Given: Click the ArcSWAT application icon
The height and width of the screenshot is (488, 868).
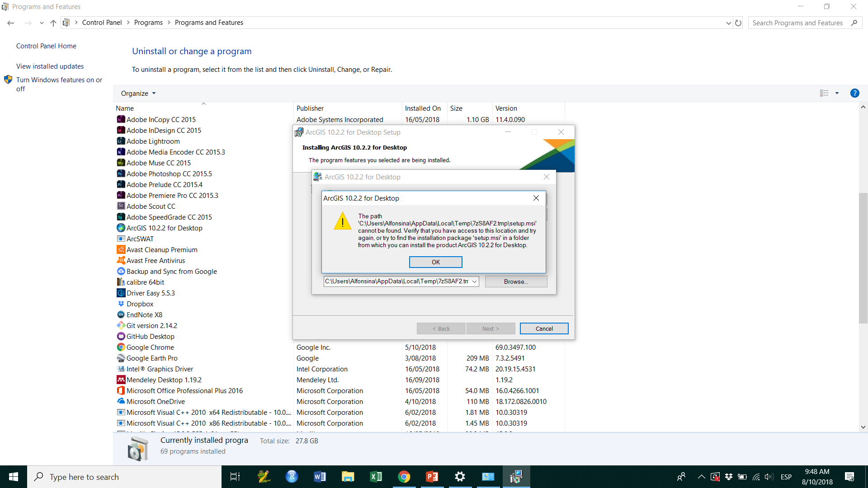Looking at the screenshot, I should click(x=120, y=238).
